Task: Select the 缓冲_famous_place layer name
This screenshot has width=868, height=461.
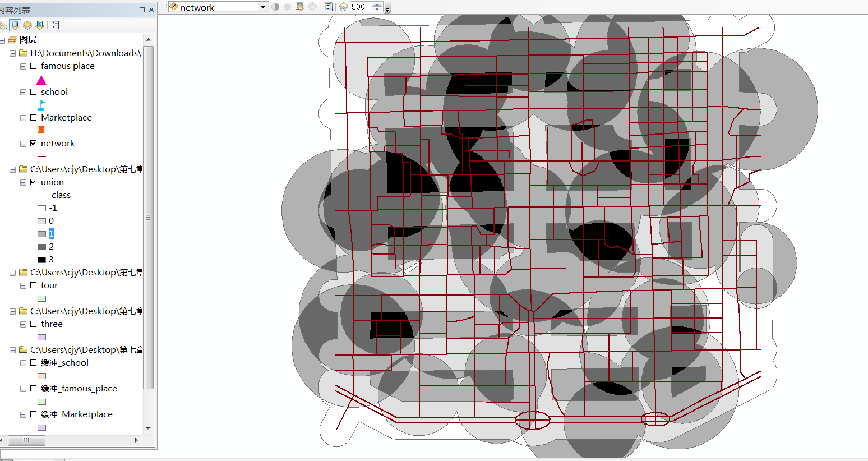Action: (79, 389)
